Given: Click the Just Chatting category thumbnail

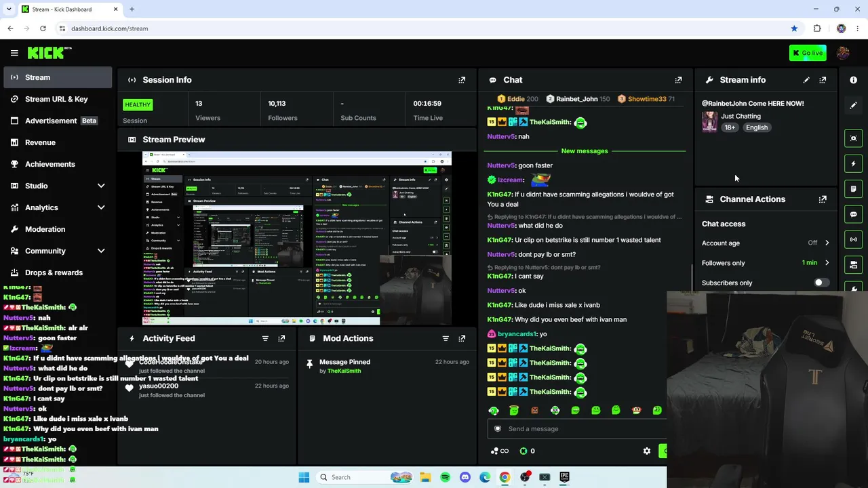Looking at the screenshot, I should [709, 121].
